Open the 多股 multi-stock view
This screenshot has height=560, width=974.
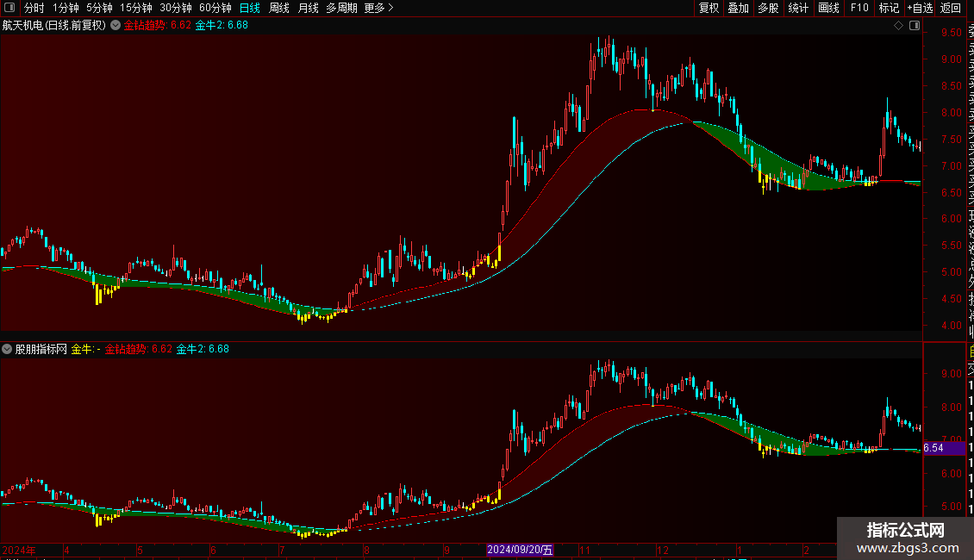[x=768, y=8]
